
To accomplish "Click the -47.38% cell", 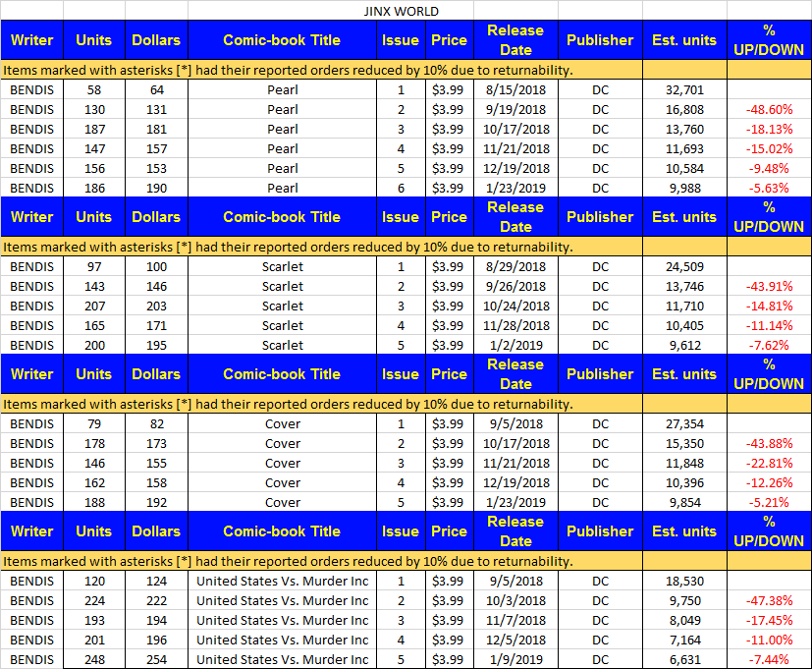I will (769, 600).
